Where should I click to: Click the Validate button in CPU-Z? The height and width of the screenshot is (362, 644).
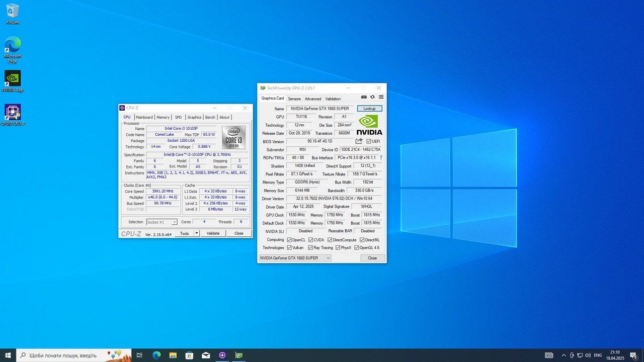[x=213, y=233]
